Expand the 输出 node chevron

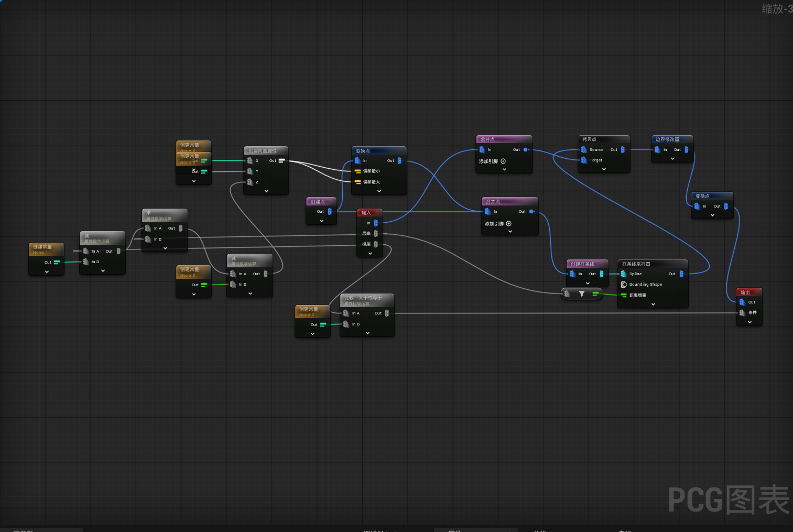click(749, 322)
